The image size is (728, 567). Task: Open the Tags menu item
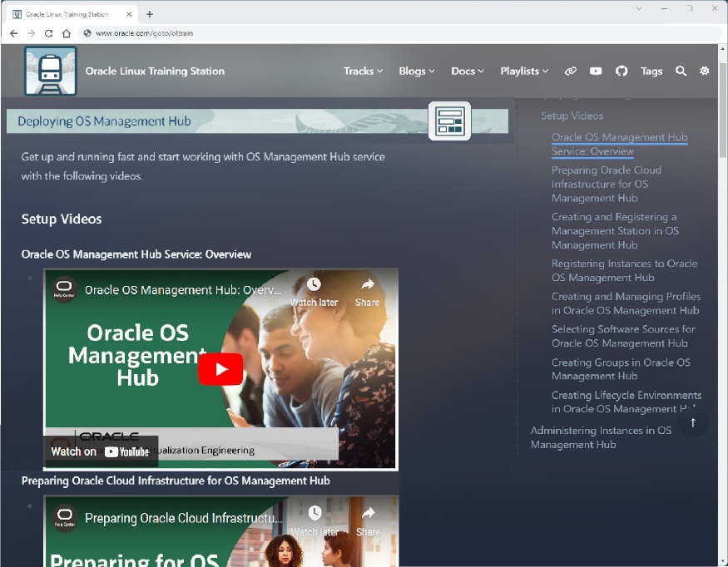pos(651,71)
